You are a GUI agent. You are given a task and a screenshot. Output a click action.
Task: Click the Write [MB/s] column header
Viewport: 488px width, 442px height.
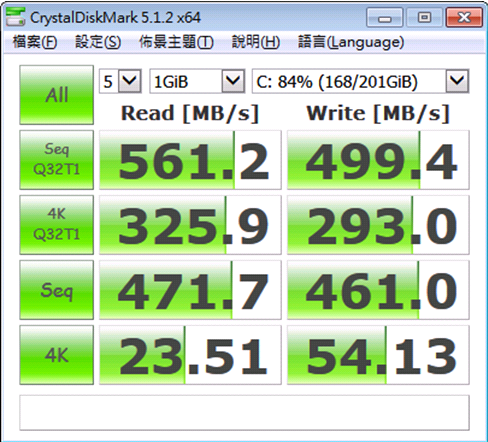378,113
